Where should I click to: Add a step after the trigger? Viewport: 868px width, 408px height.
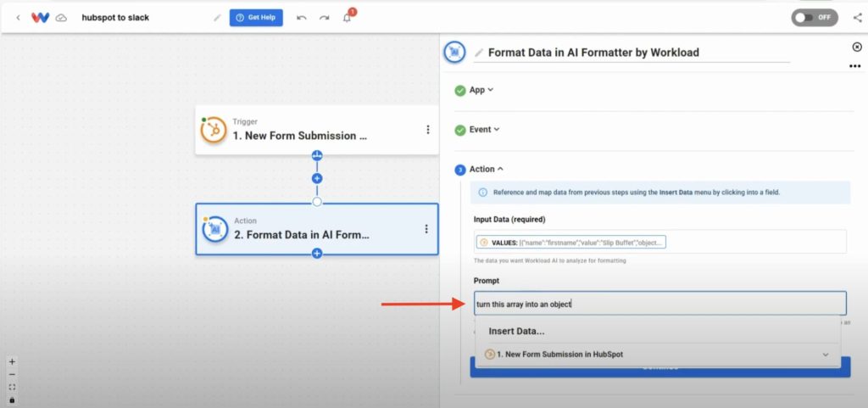317,178
